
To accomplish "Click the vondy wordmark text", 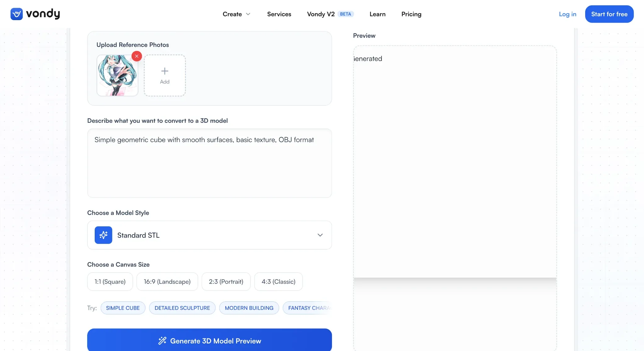I will pos(43,14).
